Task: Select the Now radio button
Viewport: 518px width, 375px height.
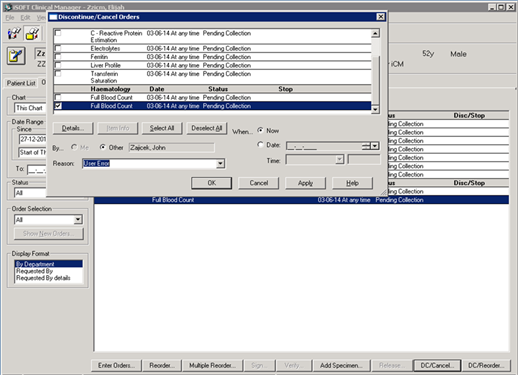Action: pos(260,130)
